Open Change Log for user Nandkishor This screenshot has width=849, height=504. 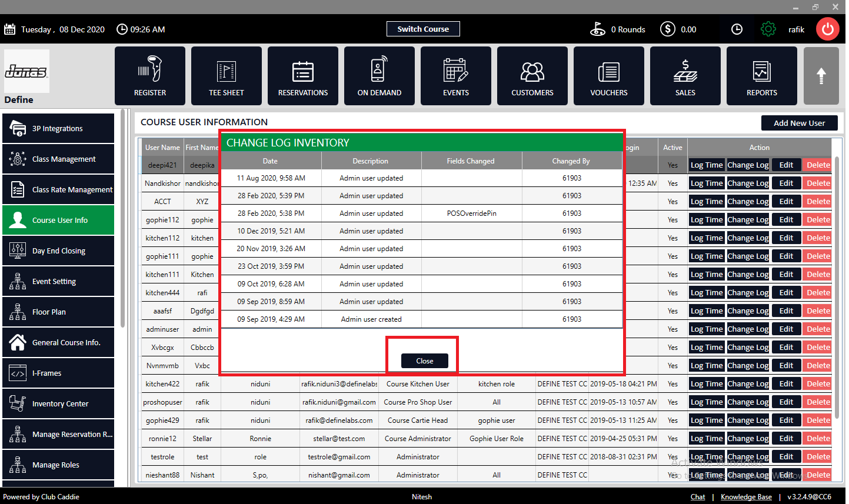click(x=748, y=183)
